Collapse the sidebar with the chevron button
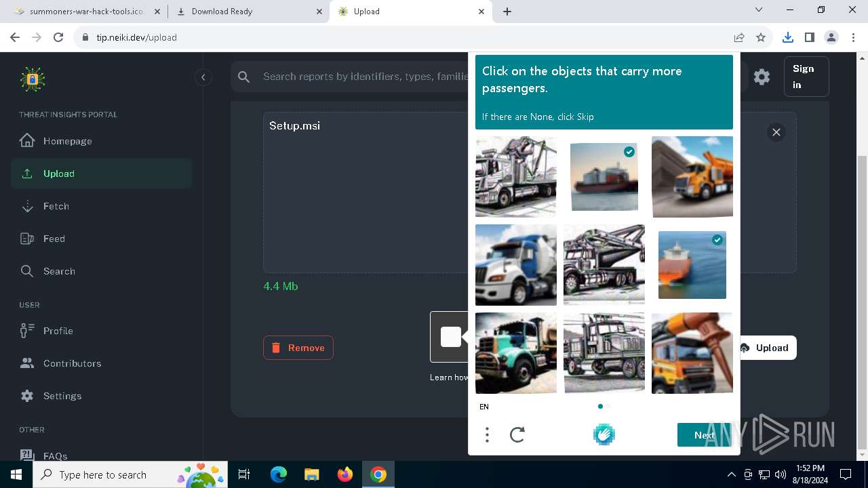The width and height of the screenshot is (868, 488). pyautogui.click(x=203, y=77)
